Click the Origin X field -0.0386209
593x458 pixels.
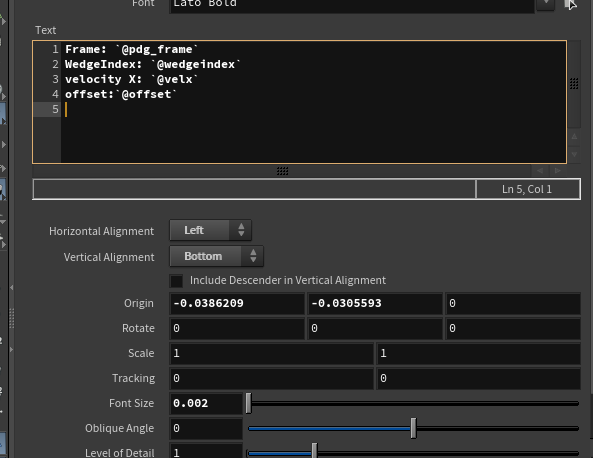pyautogui.click(x=237, y=303)
